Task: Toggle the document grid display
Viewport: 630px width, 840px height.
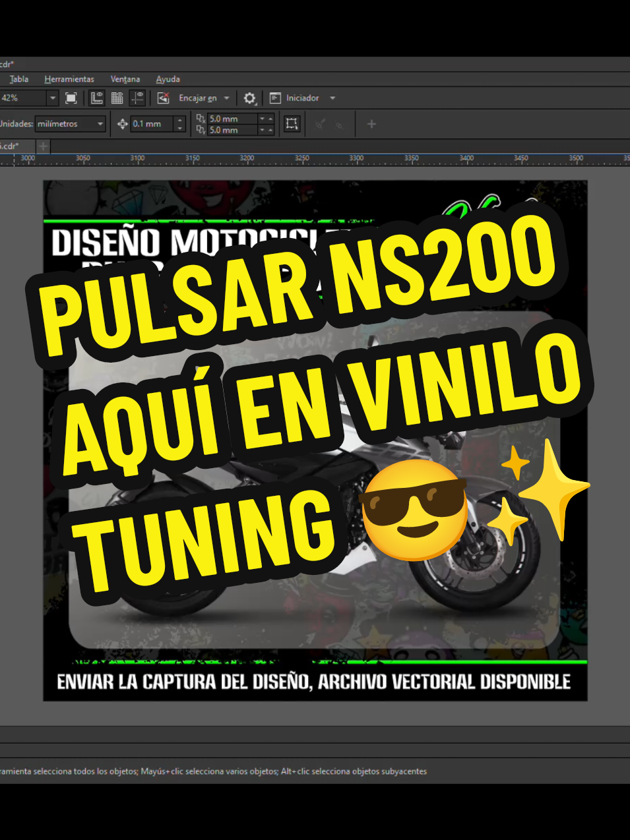Action: tap(117, 98)
